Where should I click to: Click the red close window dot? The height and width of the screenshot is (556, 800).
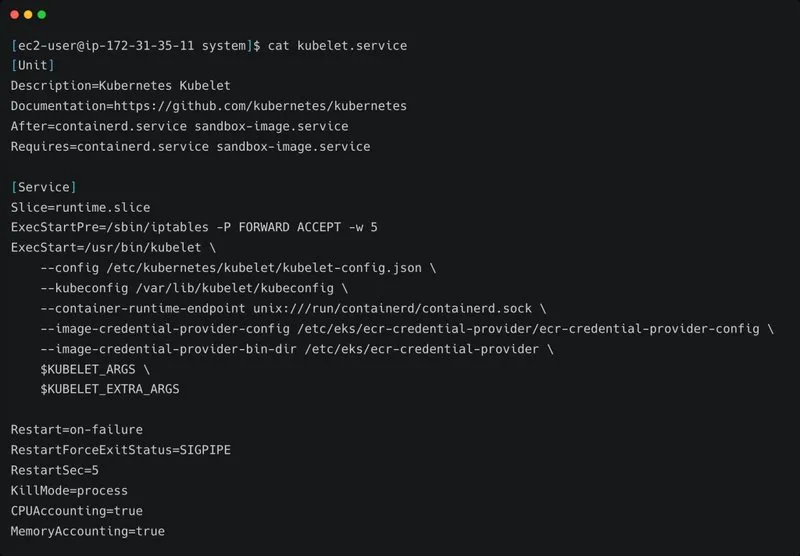point(14,14)
